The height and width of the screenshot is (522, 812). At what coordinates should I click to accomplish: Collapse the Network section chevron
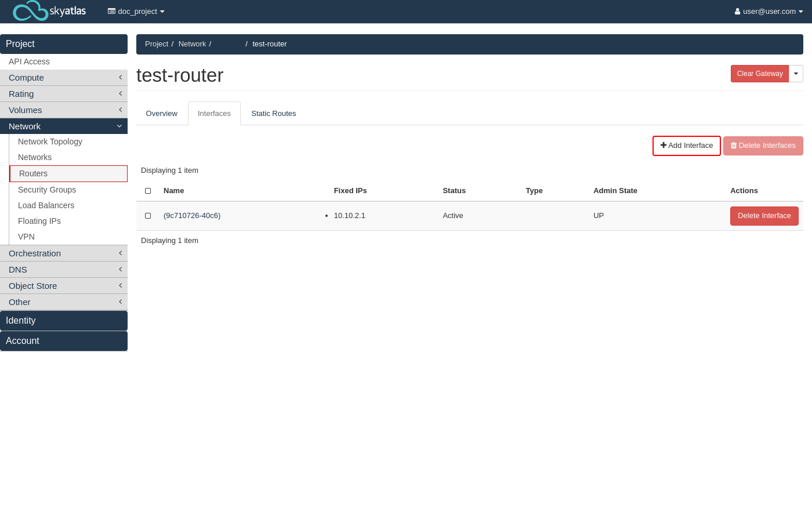coord(119,126)
